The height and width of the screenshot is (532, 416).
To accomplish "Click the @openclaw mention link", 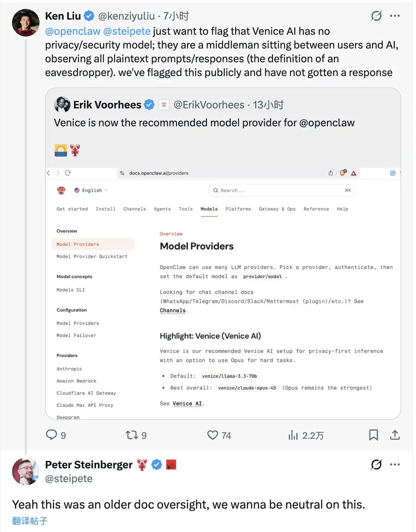I will [73, 31].
